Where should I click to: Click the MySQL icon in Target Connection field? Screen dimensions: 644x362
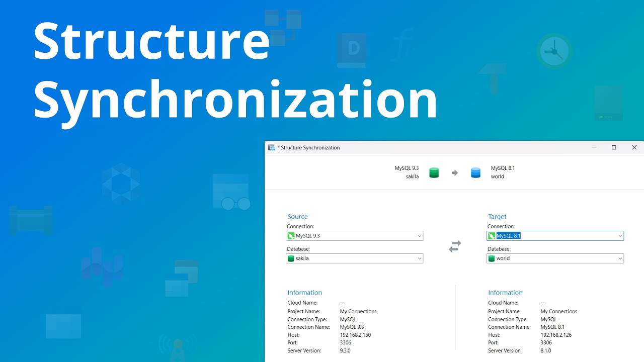tap(492, 236)
